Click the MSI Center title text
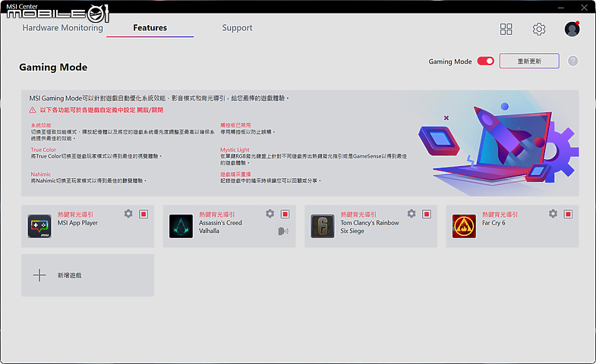596x364 pixels. pos(22,7)
